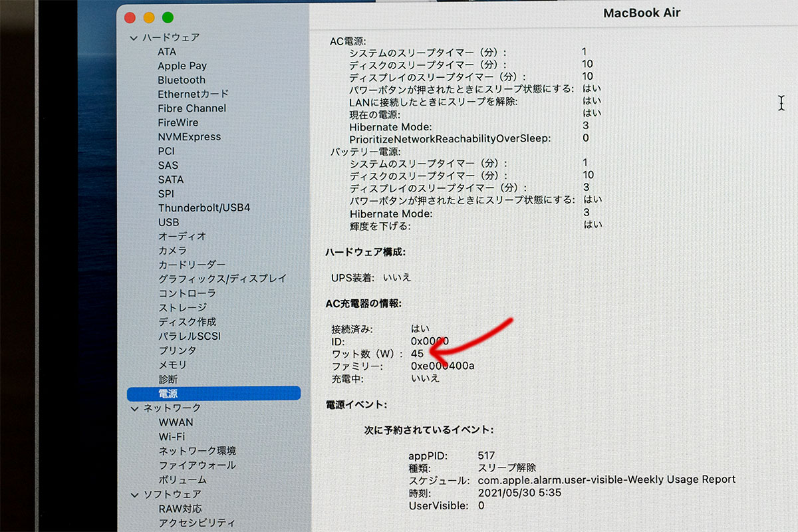The image size is (798, 532).
Task: Select カメラ in the sidebar
Action: click(173, 251)
